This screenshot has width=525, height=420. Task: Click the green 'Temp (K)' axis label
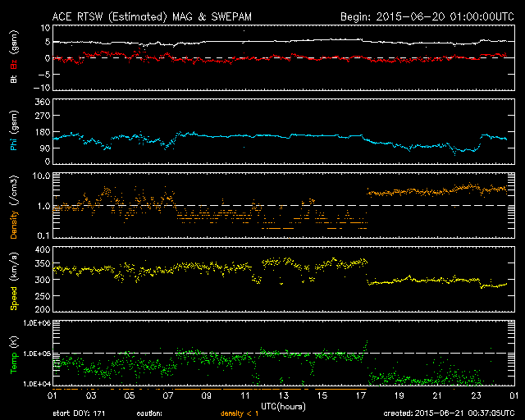(14, 355)
